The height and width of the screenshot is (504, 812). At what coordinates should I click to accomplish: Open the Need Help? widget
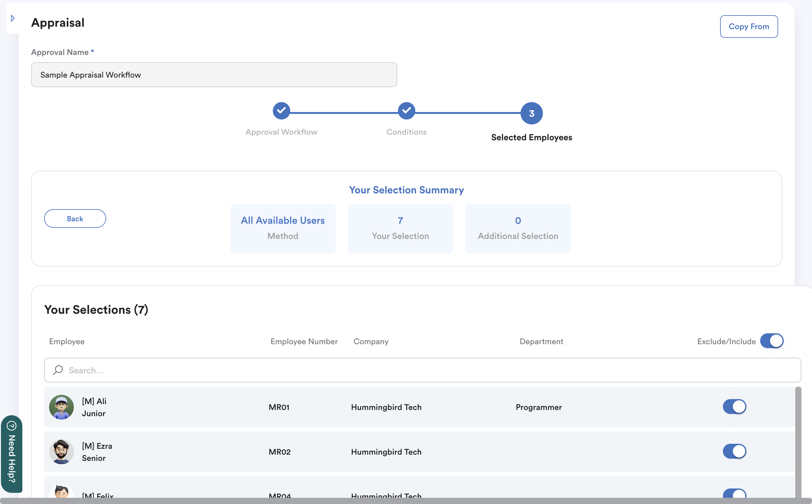pyautogui.click(x=12, y=454)
